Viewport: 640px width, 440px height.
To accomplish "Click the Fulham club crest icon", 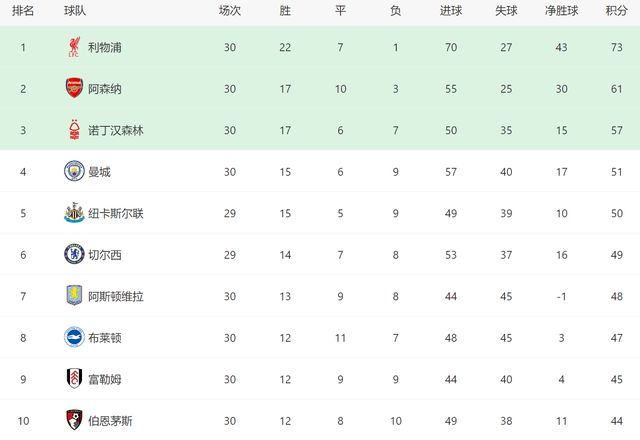I will (x=74, y=379).
